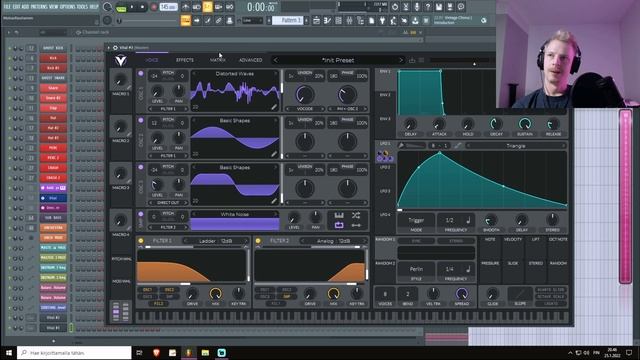Click the Macro 1 edit pencil icon

(x=129, y=88)
